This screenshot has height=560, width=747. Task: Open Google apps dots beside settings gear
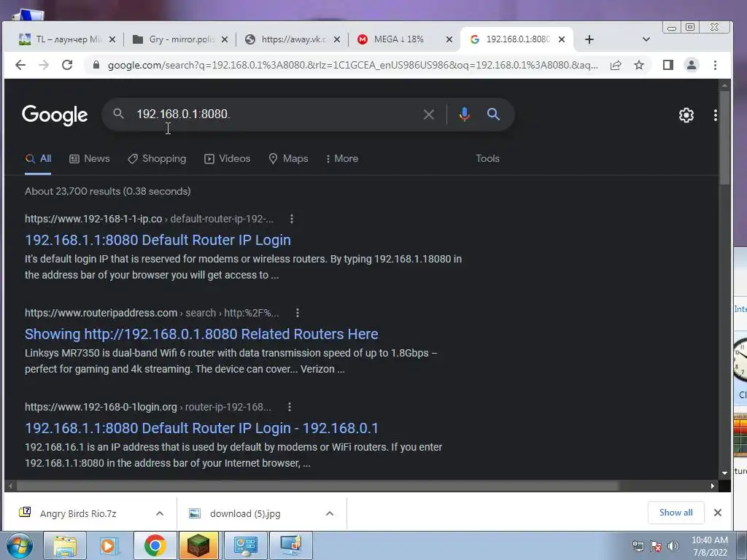coord(715,114)
